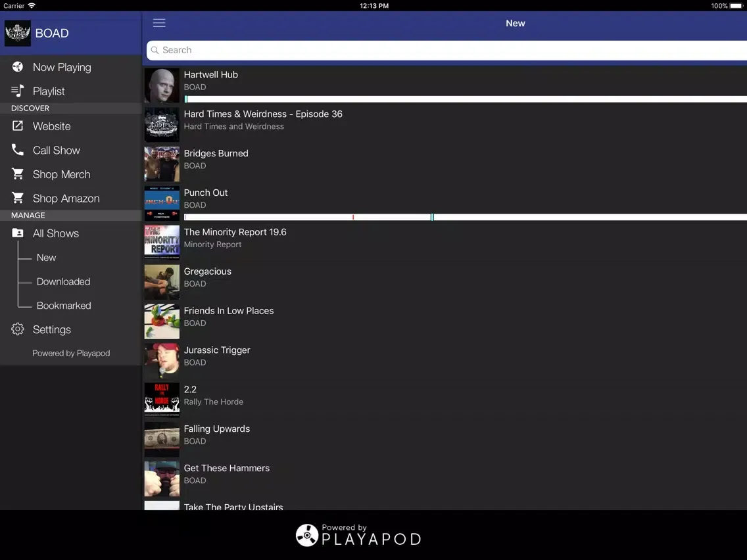The height and width of the screenshot is (560, 747).
Task: Tap the BOAD logo in sidebar header
Action: click(x=18, y=33)
